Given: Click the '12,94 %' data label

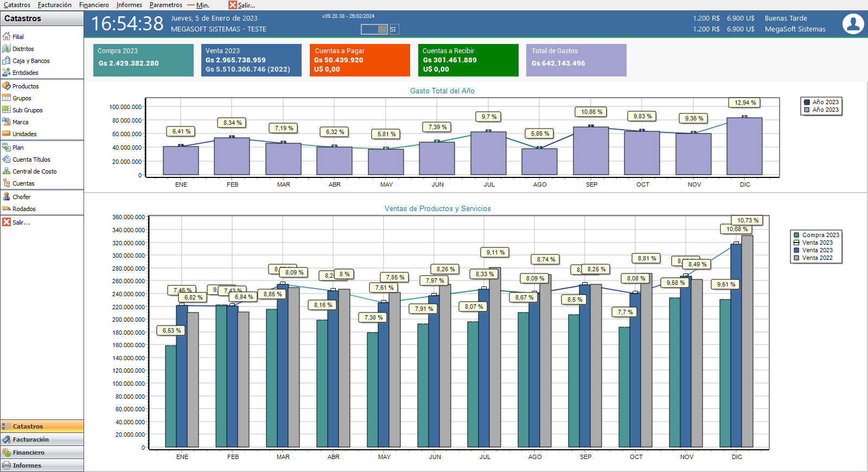Looking at the screenshot, I should coord(745,103).
